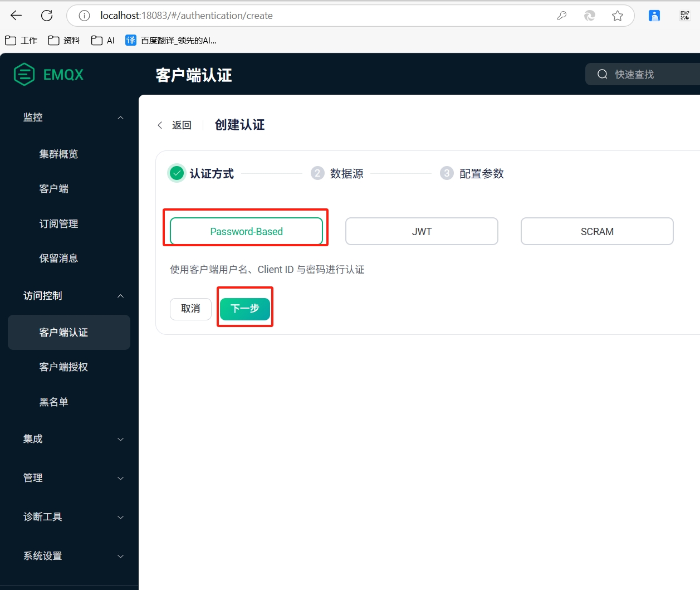Click the EMQX logo
700x590 pixels.
[x=48, y=74]
